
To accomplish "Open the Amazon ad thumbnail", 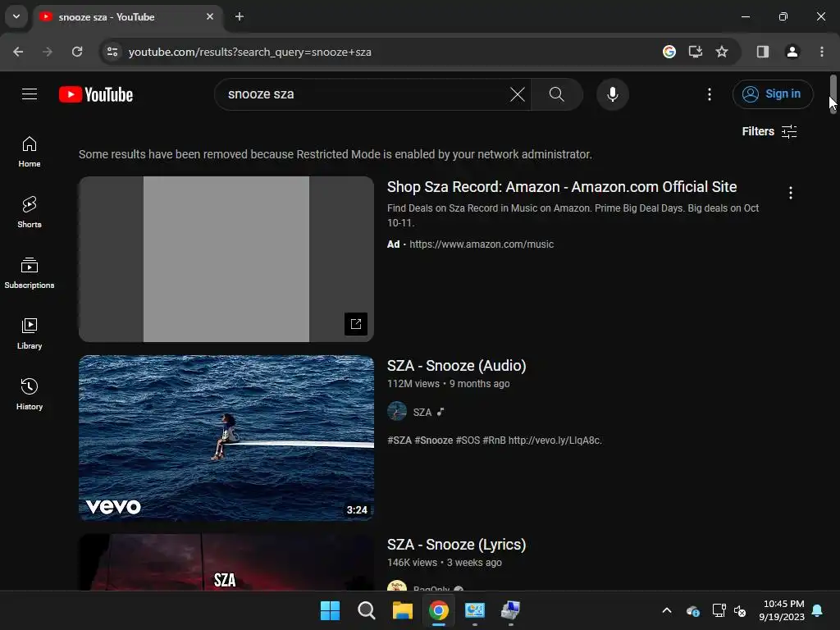I will pos(226,258).
